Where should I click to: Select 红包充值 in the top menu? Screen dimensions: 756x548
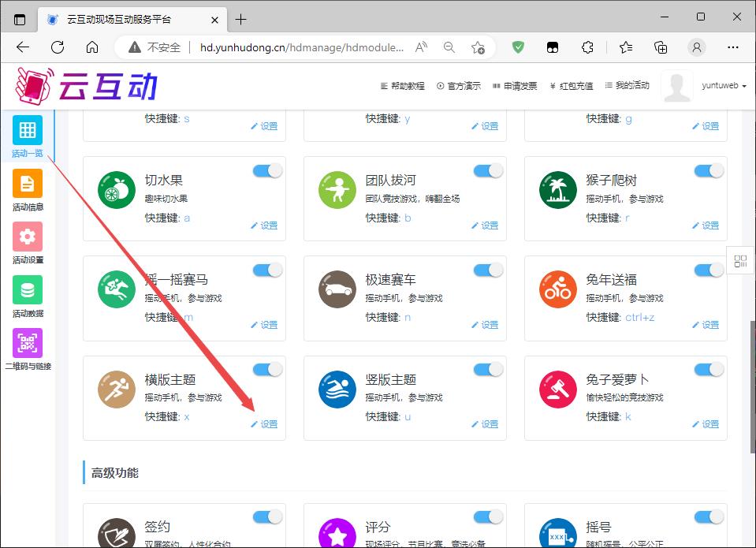coord(572,86)
